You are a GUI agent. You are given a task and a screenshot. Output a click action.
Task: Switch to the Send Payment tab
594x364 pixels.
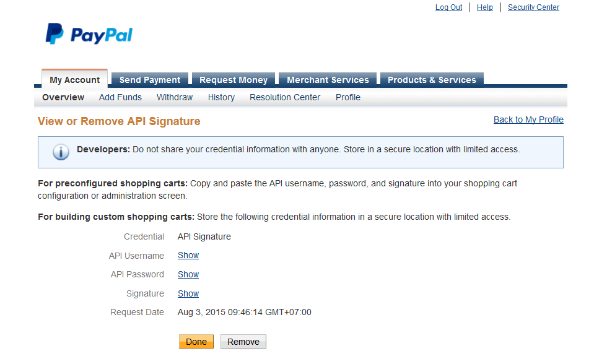[150, 80]
